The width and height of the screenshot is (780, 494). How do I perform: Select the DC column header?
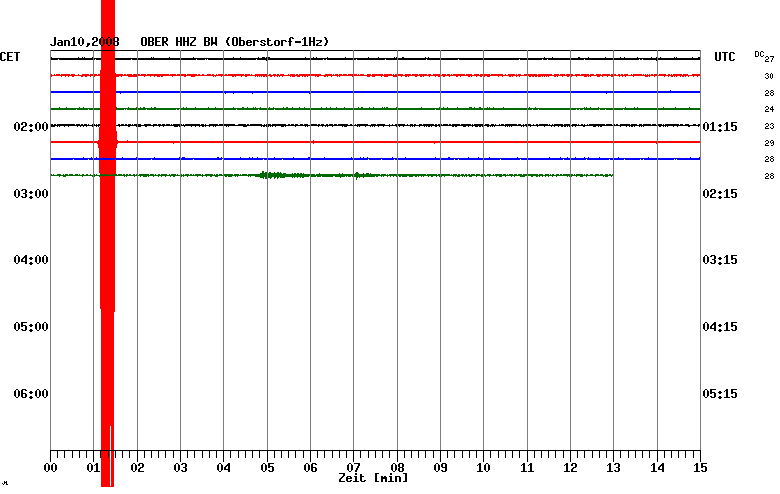point(759,54)
